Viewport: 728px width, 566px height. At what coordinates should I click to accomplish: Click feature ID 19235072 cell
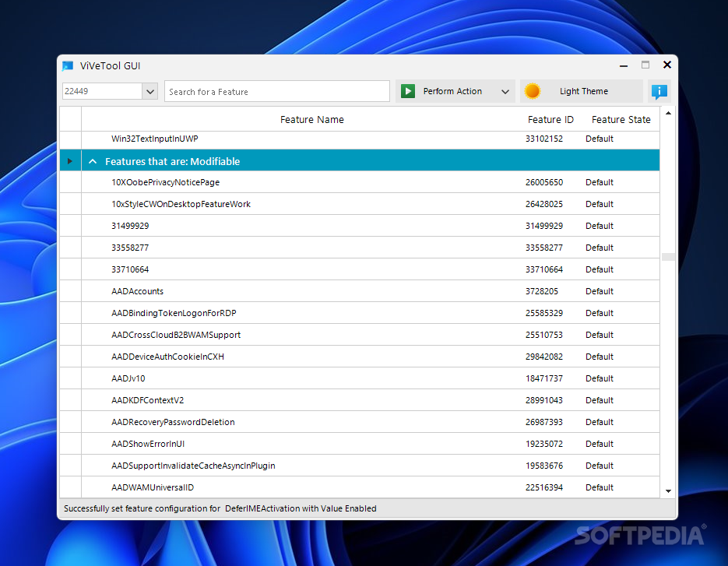[544, 445]
